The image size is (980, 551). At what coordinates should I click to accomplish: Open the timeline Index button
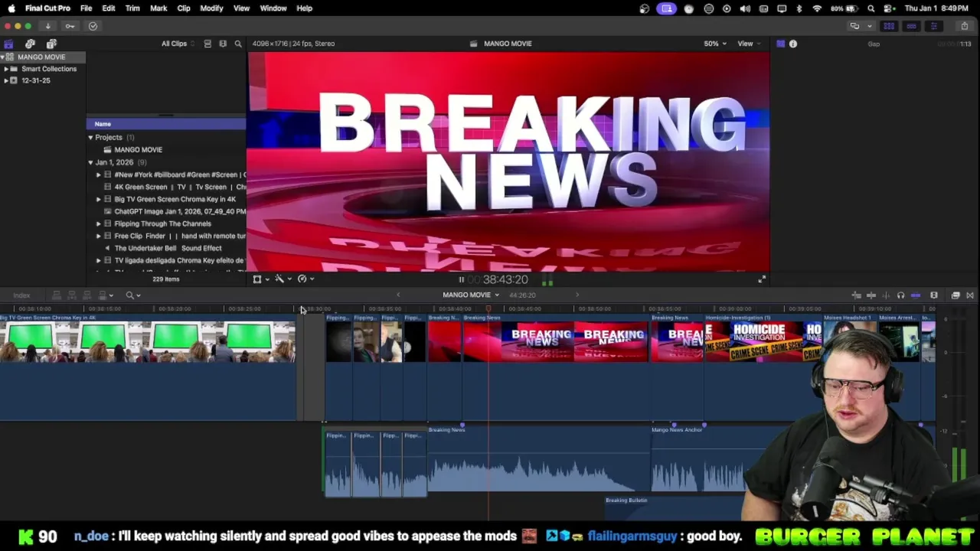coord(21,295)
